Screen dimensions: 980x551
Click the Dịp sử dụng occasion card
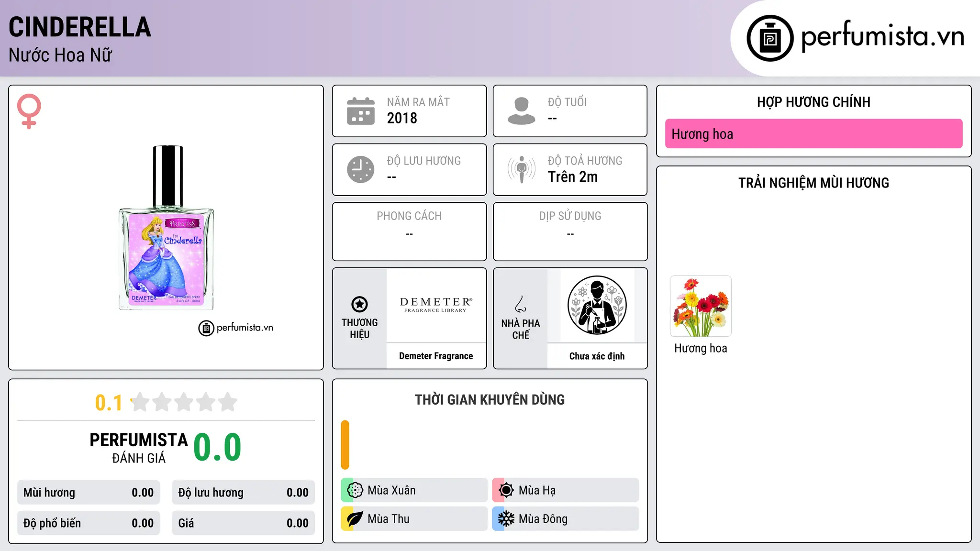tap(570, 231)
